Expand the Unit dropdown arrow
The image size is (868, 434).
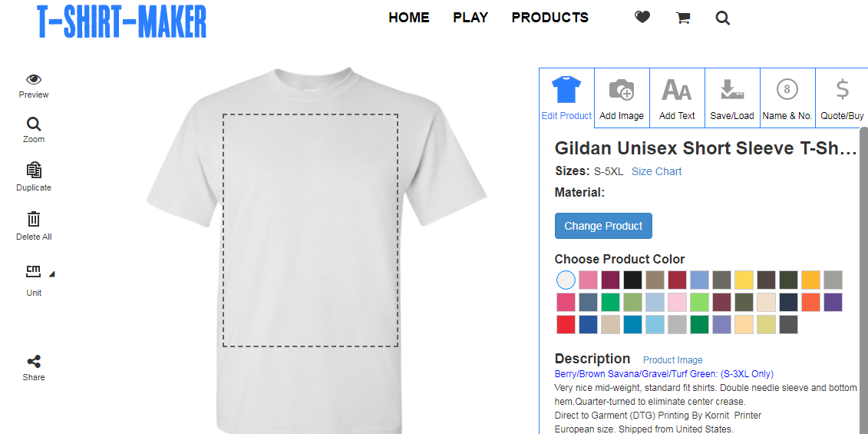(x=52, y=273)
